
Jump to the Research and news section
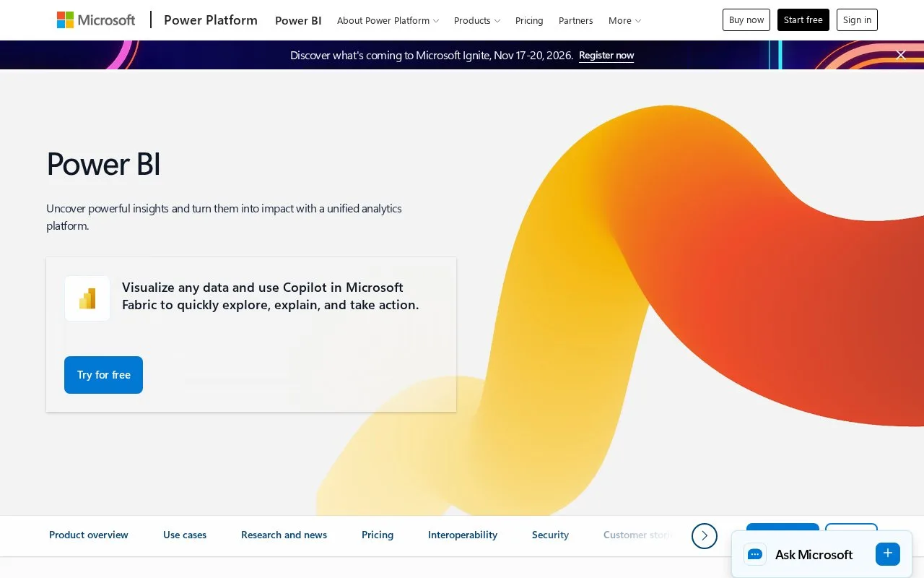tap(284, 535)
